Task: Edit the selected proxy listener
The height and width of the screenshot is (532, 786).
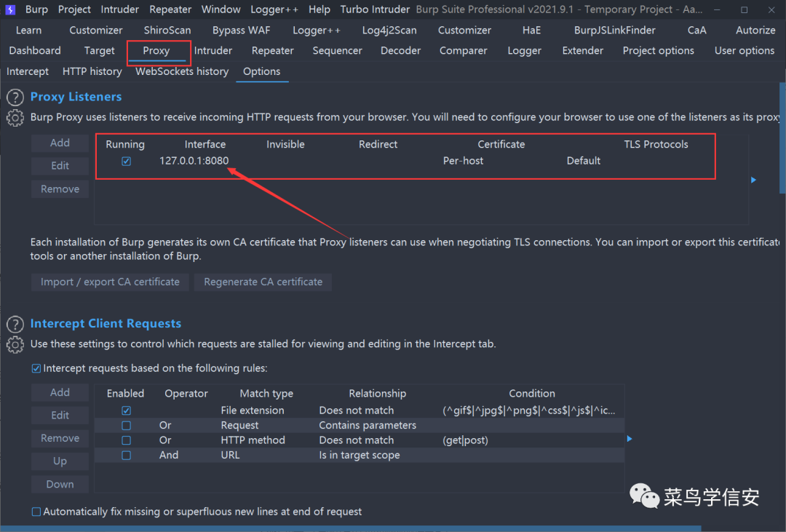Action: pyautogui.click(x=60, y=166)
